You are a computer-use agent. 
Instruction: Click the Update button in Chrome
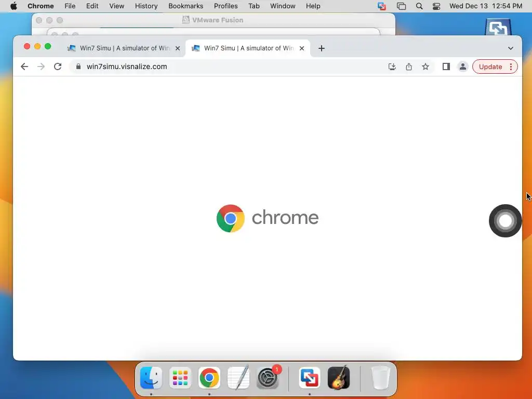pyautogui.click(x=490, y=67)
